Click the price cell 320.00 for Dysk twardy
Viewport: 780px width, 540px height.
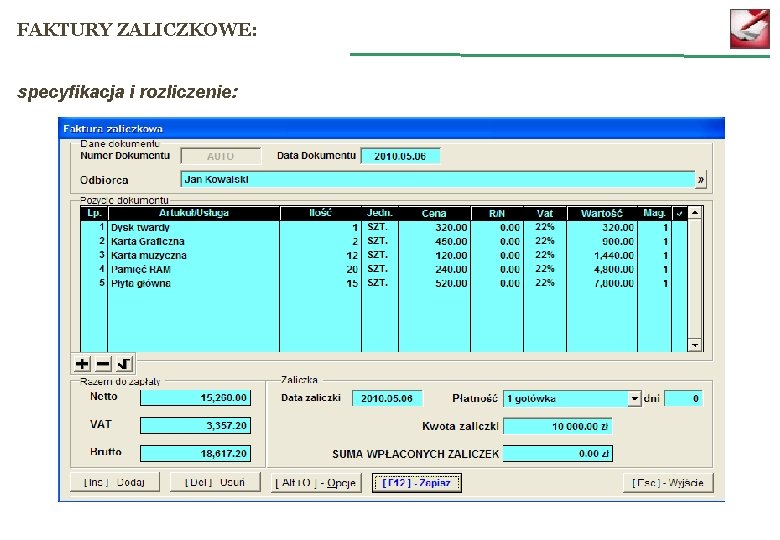click(x=434, y=227)
